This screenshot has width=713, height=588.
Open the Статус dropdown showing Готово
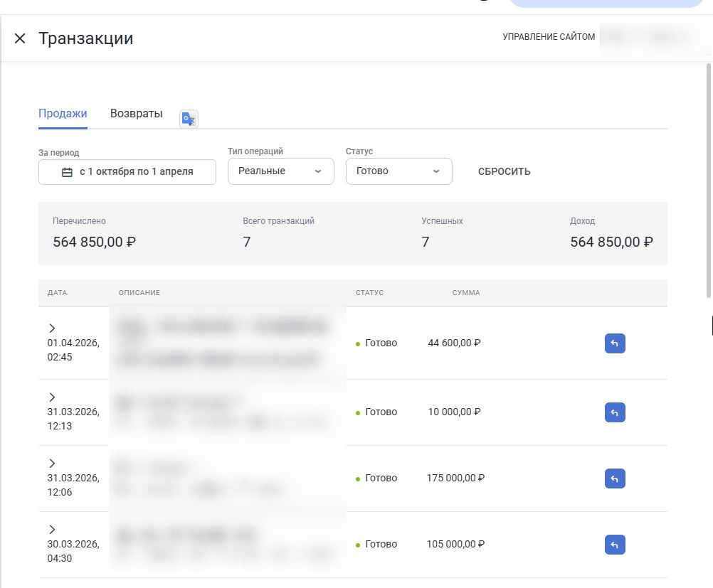(398, 171)
